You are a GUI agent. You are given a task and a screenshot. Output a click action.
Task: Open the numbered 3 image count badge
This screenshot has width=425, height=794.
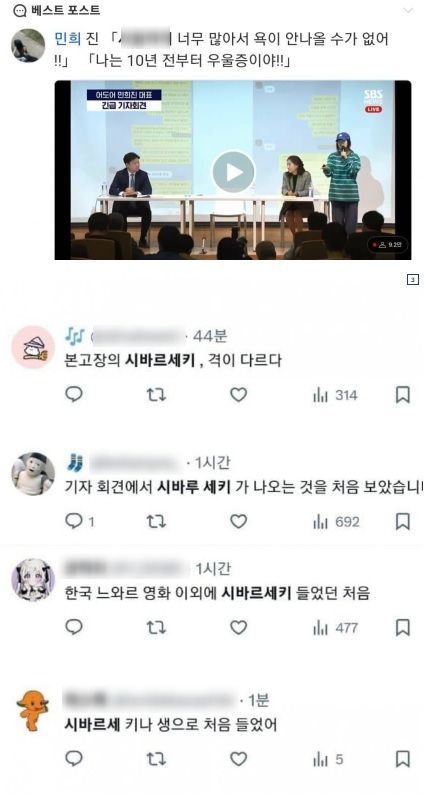click(413, 279)
